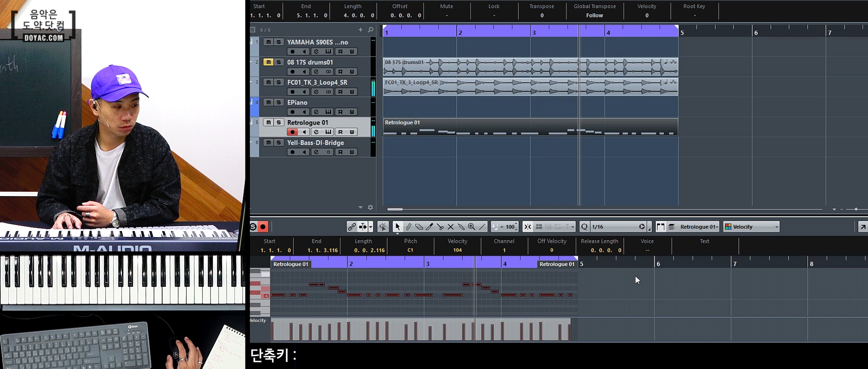Click the Object Selection arrow tool
Viewport: 868px width, 369px height.
tap(397, 226)
